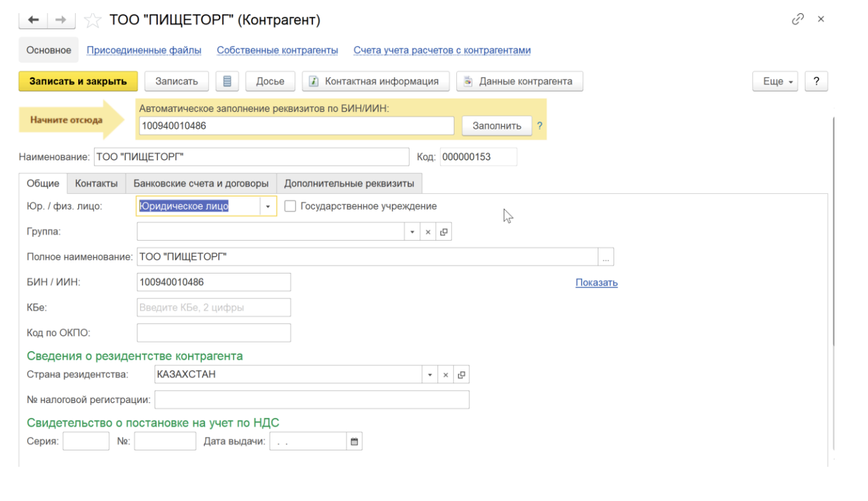Viewport: 868px width, 501px height.
Task: Switch to Банковские счета и договоры tab
Action: (x=201, y=183)
